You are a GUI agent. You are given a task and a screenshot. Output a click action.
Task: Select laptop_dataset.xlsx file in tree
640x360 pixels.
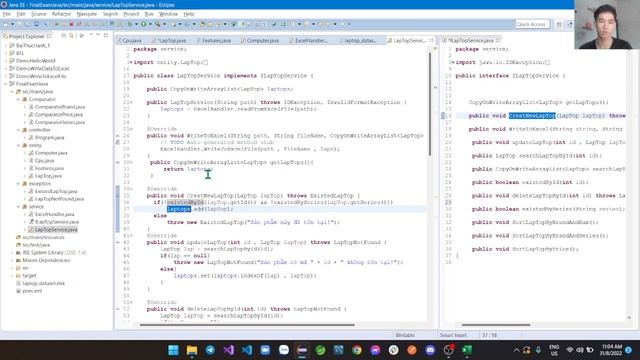tap(43, 283)
